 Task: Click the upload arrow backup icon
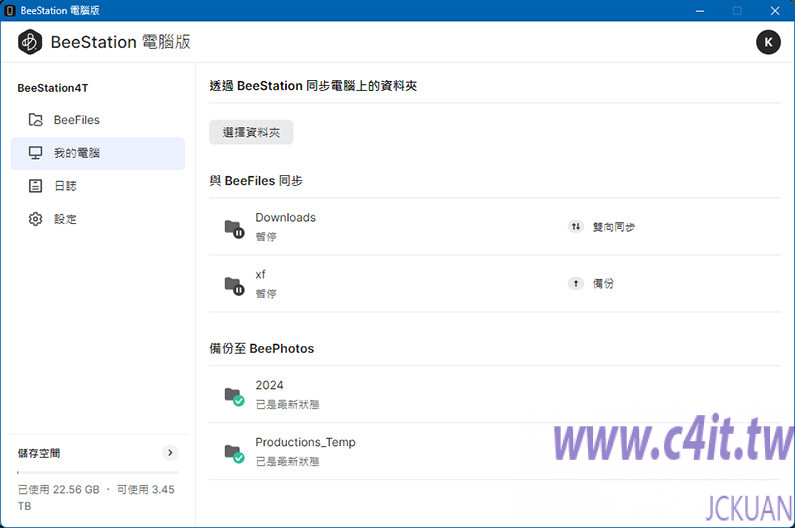click(575, 284)
